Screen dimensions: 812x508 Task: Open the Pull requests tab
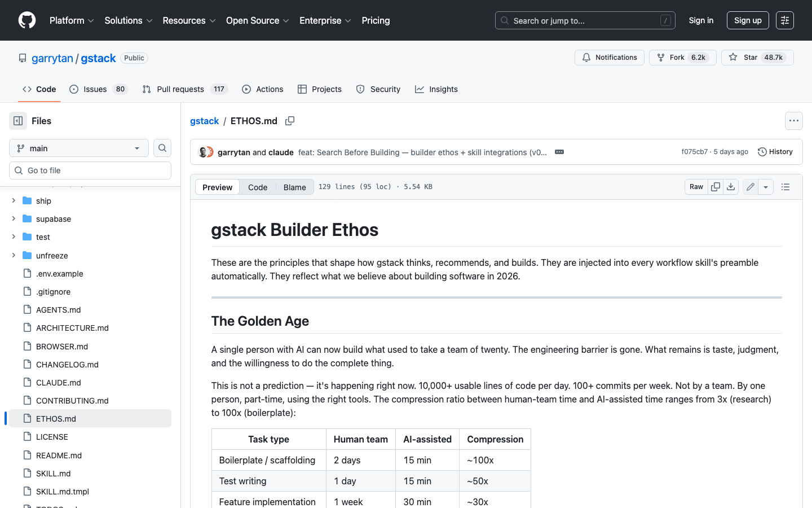tap(185, 89)
